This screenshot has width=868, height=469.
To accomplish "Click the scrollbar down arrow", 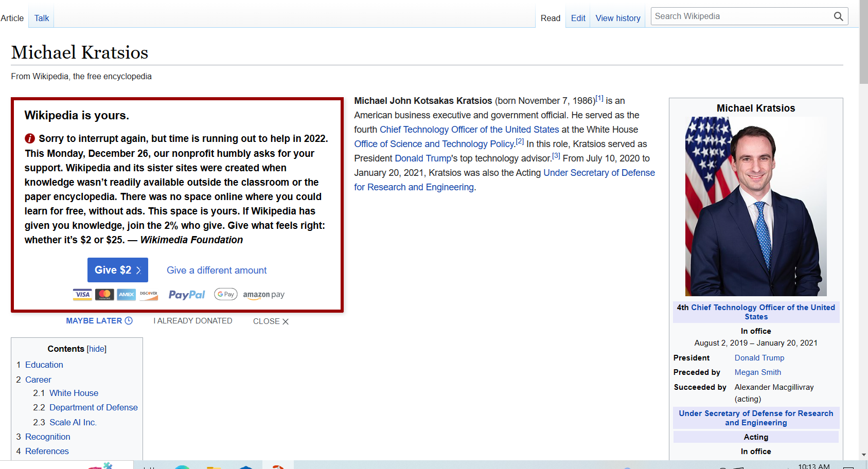I will (863, 455).
